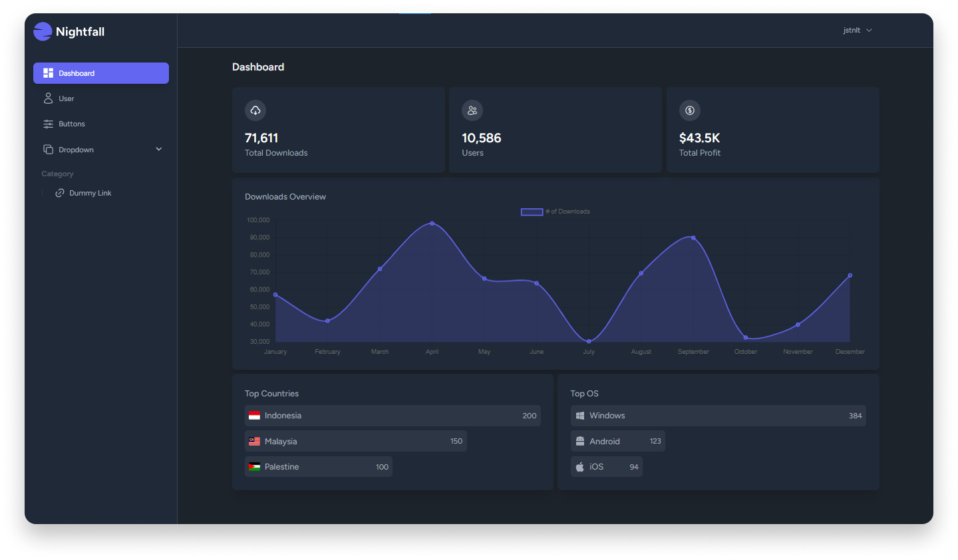Click the May x-axis label

(x=484, y=352)
